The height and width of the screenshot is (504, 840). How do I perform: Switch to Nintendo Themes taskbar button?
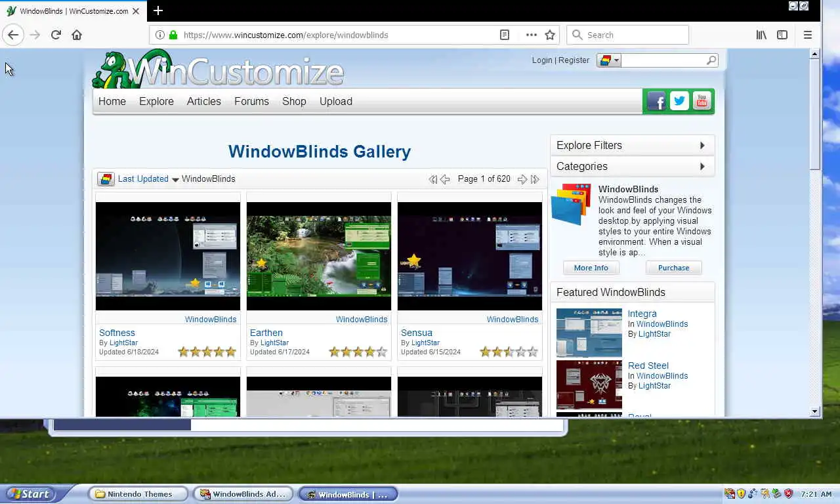click(138, 494)
